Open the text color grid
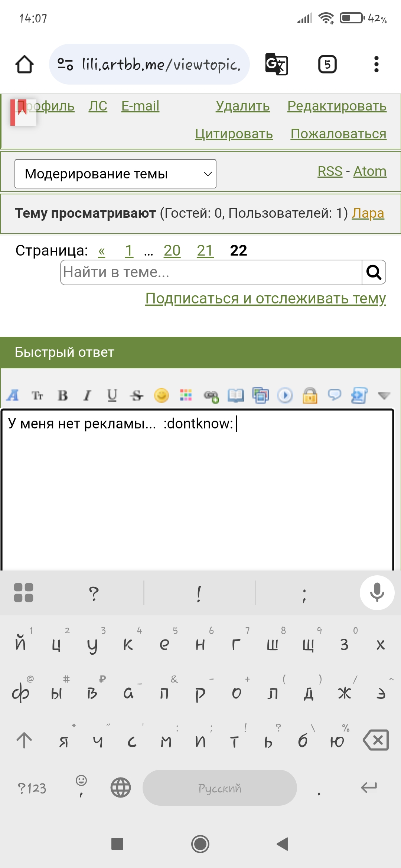This screenshot has width=401, height=868. (186, 395)
